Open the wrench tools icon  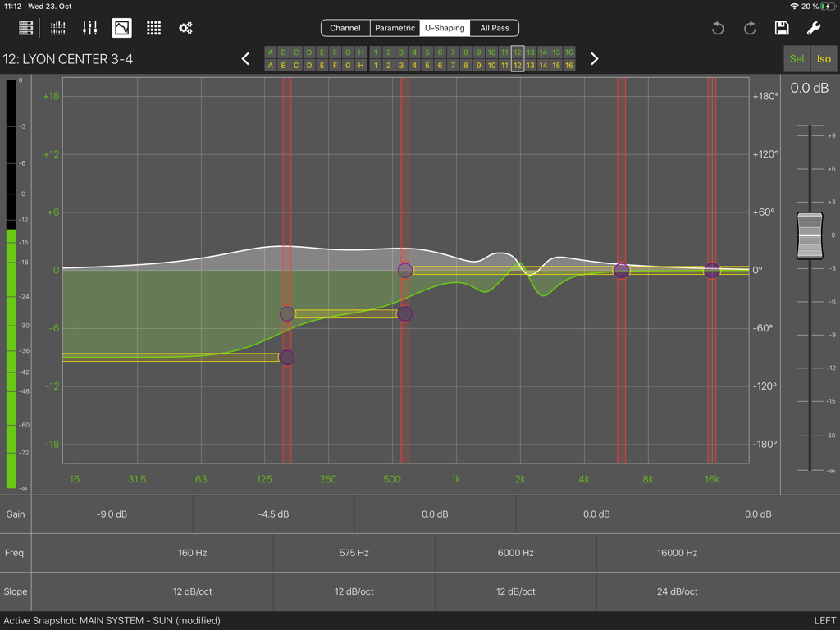click(x=814, y=28)
